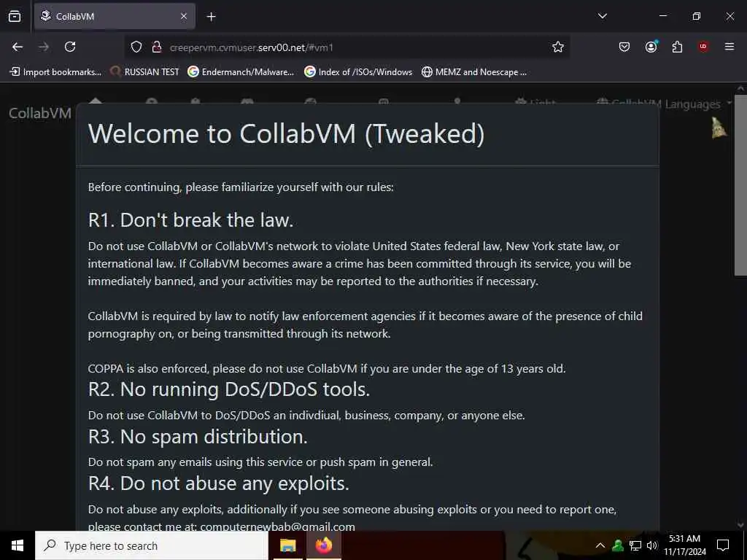Screen dimensions: 747x560
Task: Expand the list all tabs chevron
Action: click(x=602, y=16)
